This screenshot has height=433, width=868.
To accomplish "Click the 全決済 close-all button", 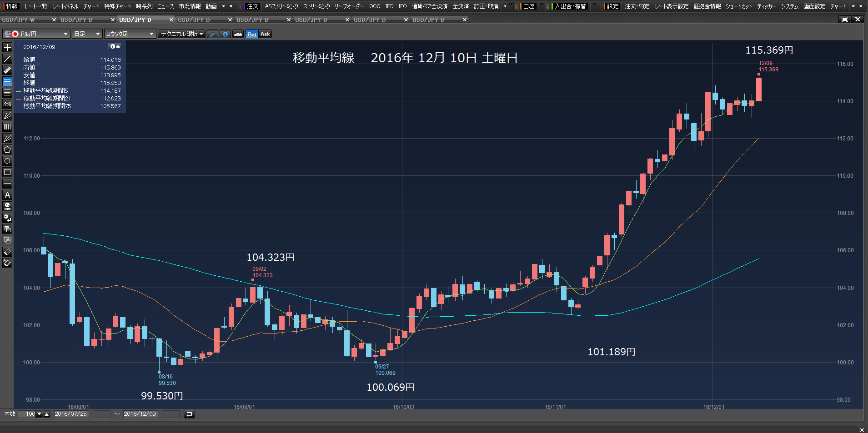I will click(x=461, y=6).
